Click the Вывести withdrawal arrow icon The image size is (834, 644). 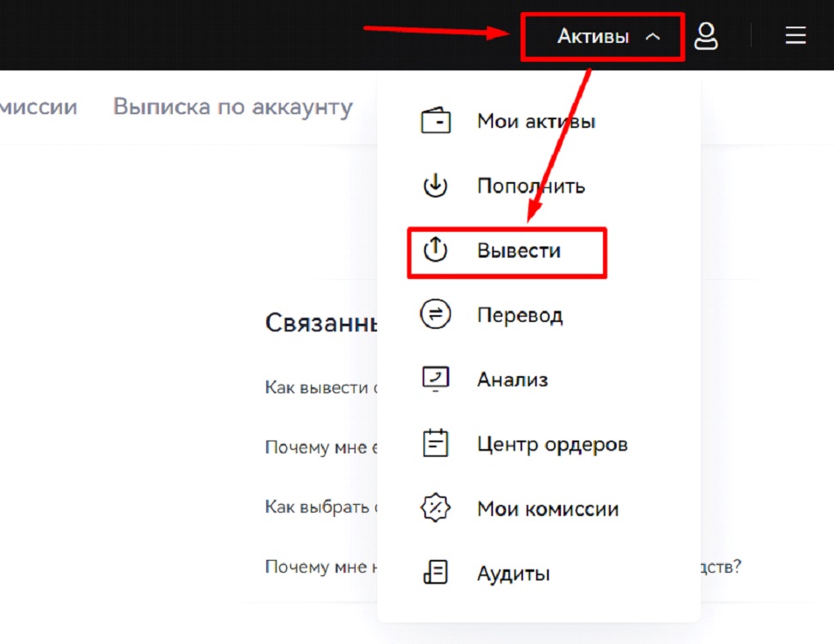[435, 250]
